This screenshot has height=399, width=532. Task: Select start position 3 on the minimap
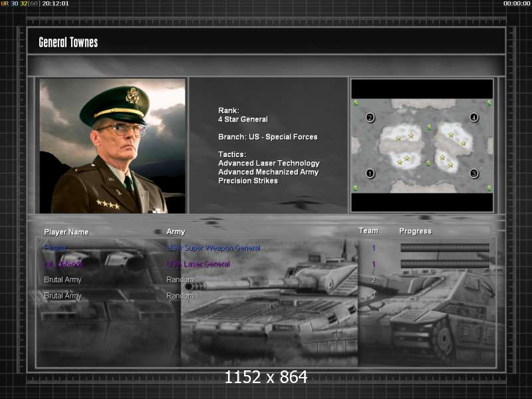tap(474, 174)
